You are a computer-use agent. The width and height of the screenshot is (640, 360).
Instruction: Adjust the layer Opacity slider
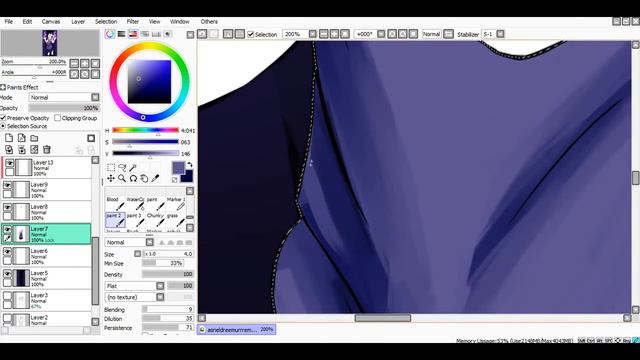pyautogui.click(x=64, y=108)
